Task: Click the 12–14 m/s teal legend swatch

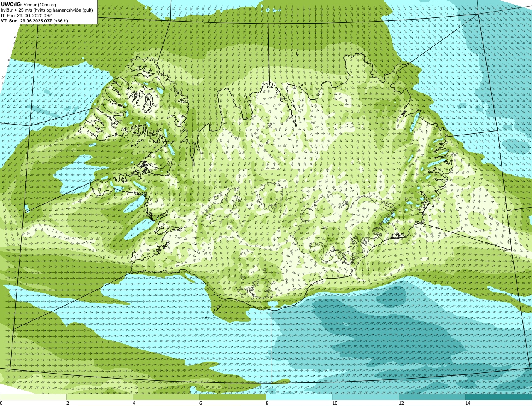Action: [x=432, y=397]
